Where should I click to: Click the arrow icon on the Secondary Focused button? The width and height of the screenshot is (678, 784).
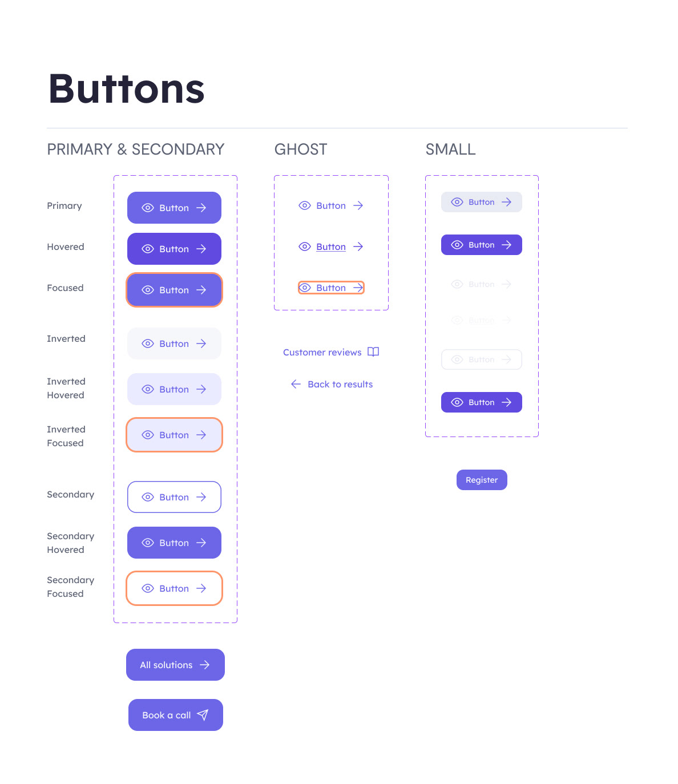pyautogui.click(x=201, y=588)
